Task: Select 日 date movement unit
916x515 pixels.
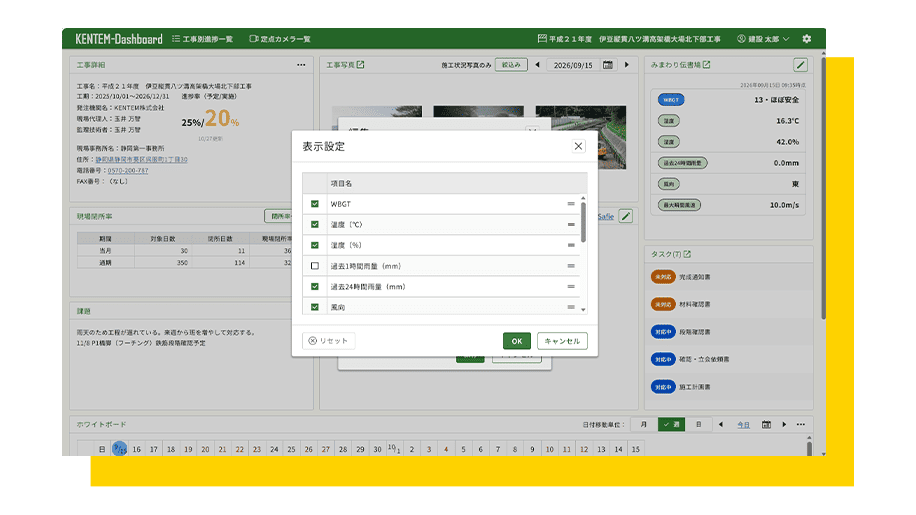Action: [698, 424]
